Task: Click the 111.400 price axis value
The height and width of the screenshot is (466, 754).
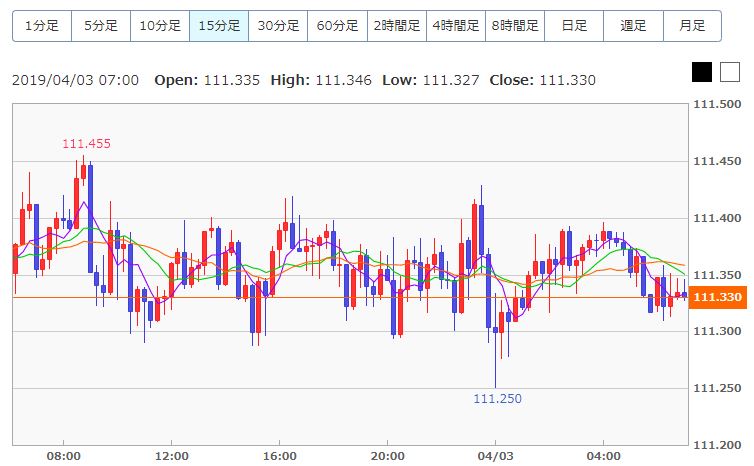Action: [717, 218]
